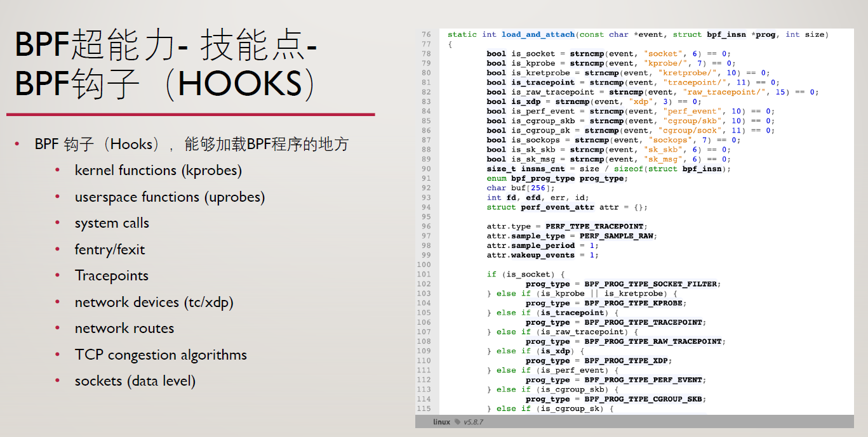Select the v5.8.7 version label

coord(473,422)
